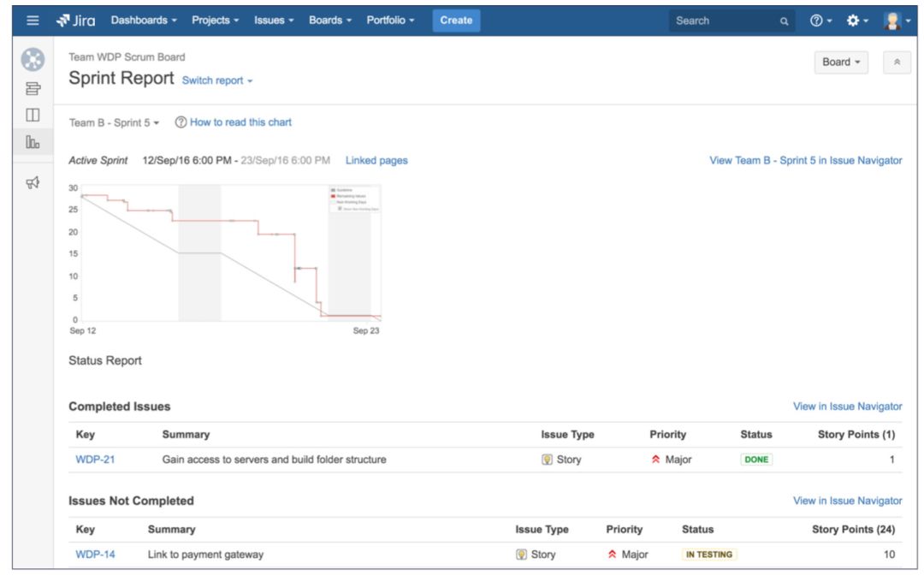Click the hamburger navigation icon
This screenshot has width=924, height=576.
31,18
